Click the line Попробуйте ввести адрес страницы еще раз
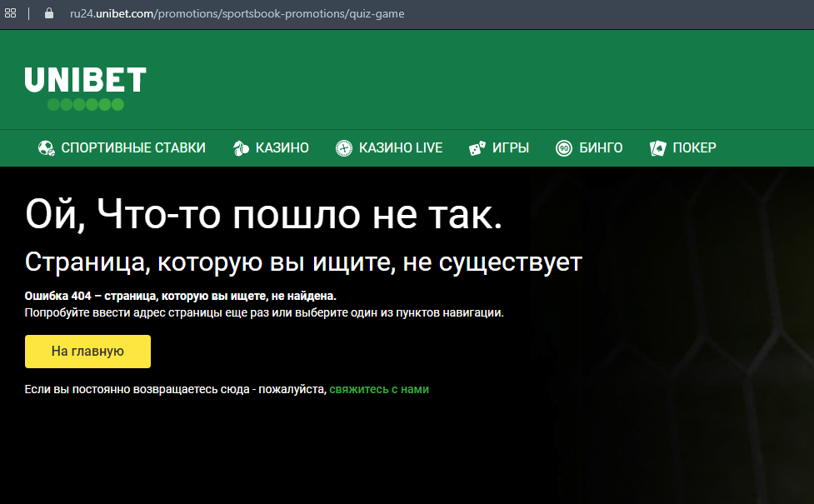The width and height of the screenshot is (814, 504). coord(264,312)
